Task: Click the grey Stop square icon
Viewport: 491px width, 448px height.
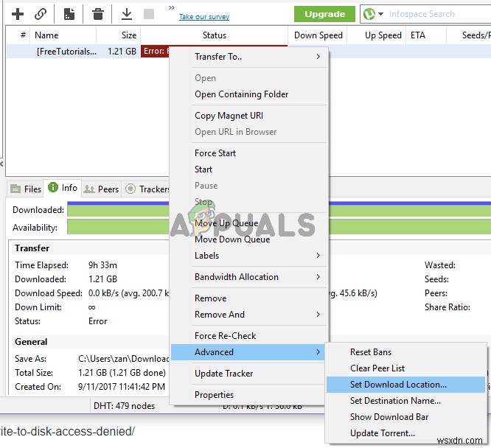Action: tap(149, 14)
